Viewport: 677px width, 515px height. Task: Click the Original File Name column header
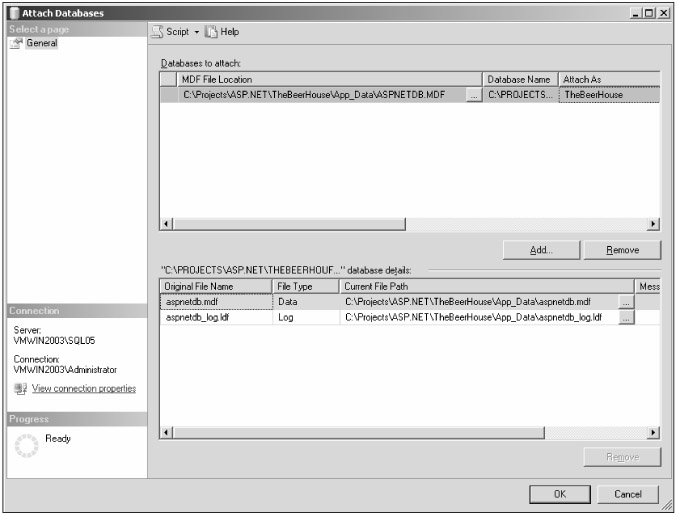[x=215, y=286]
